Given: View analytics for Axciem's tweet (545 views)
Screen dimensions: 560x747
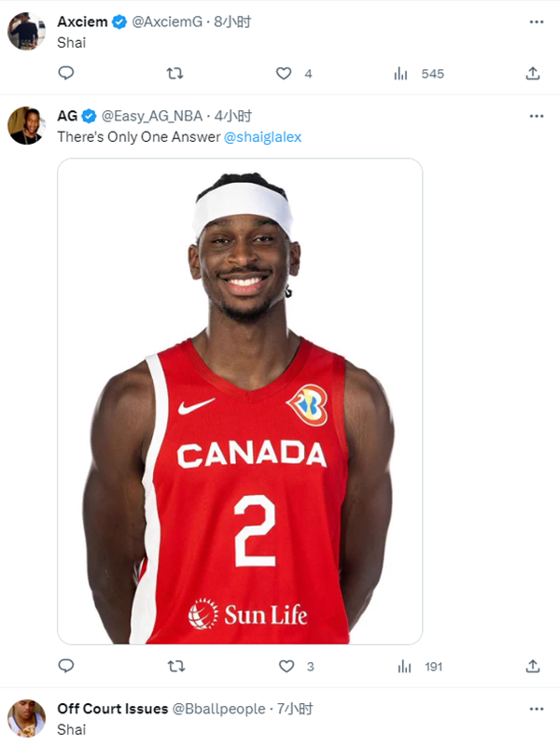Looking at the screenshot, I should (x=402, y=73).
